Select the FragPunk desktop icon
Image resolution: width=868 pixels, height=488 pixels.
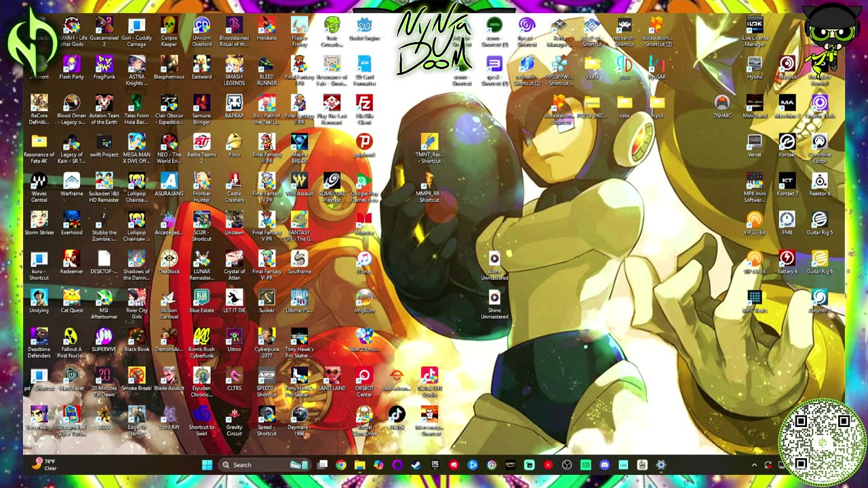tap(104, 68)
